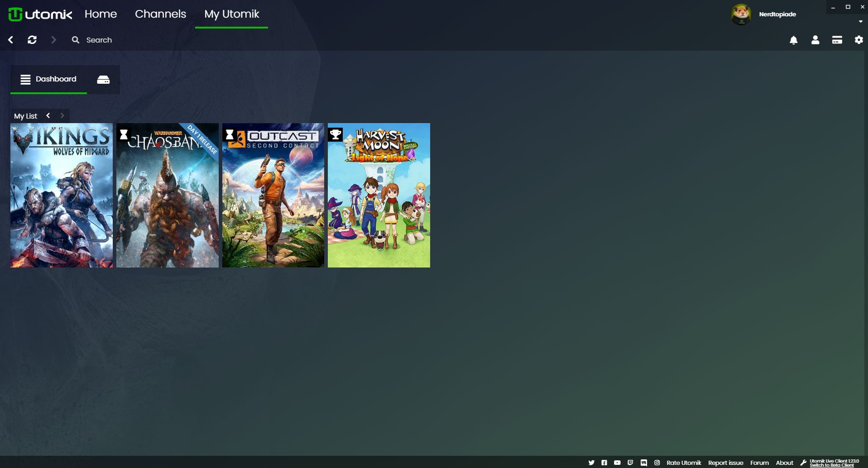The height and width of the screenshot is (468, 868).
Task: Click Report issue link
Action: (726, 463)
